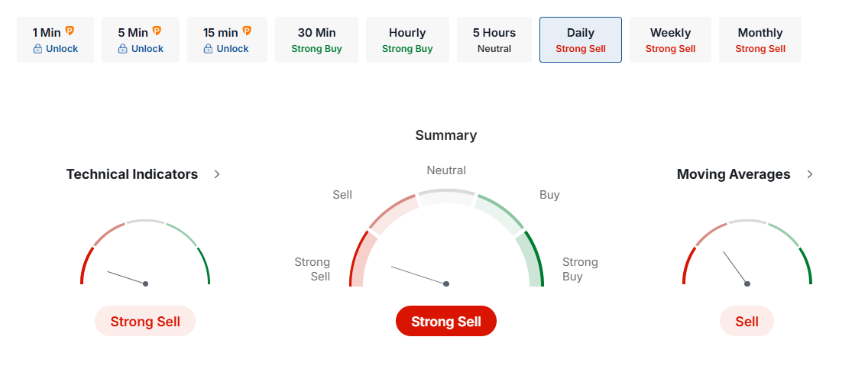
Task: Click the orange pro badge beside 15 min
Action: [x=247, y=31]
